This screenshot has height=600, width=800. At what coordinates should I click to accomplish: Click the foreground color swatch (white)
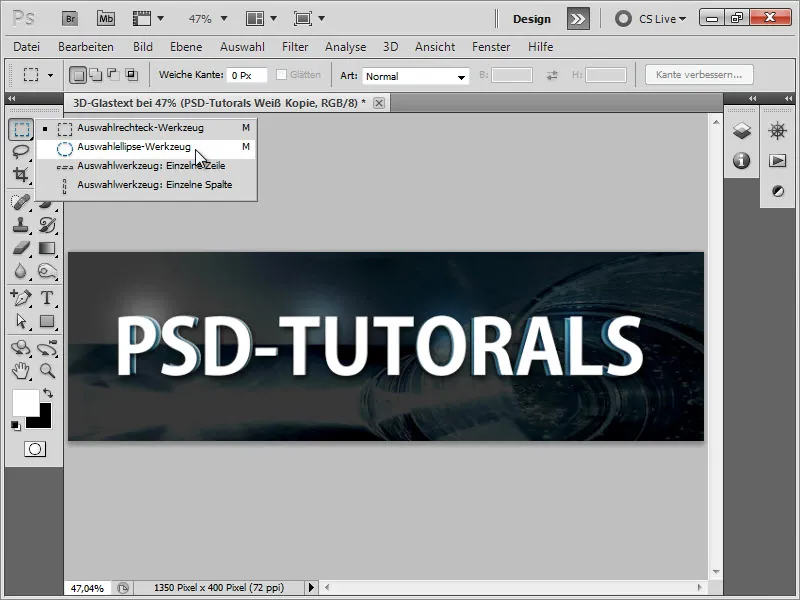pos(26,403)
